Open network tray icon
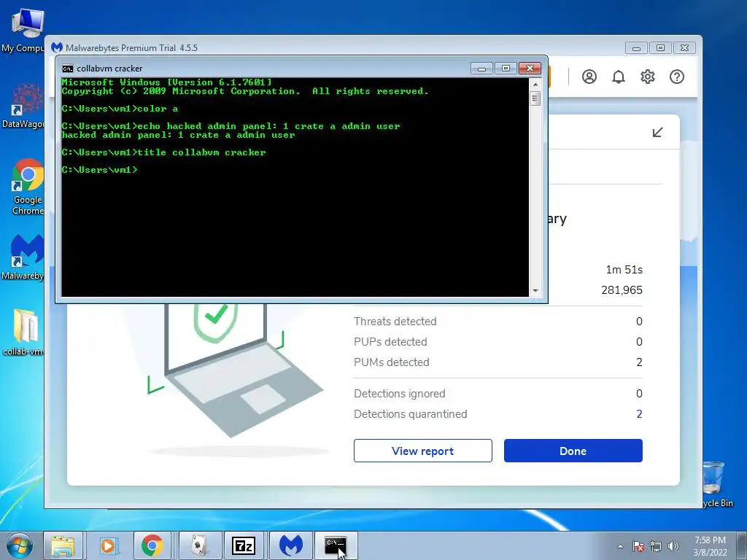 [x=656, y=546]
